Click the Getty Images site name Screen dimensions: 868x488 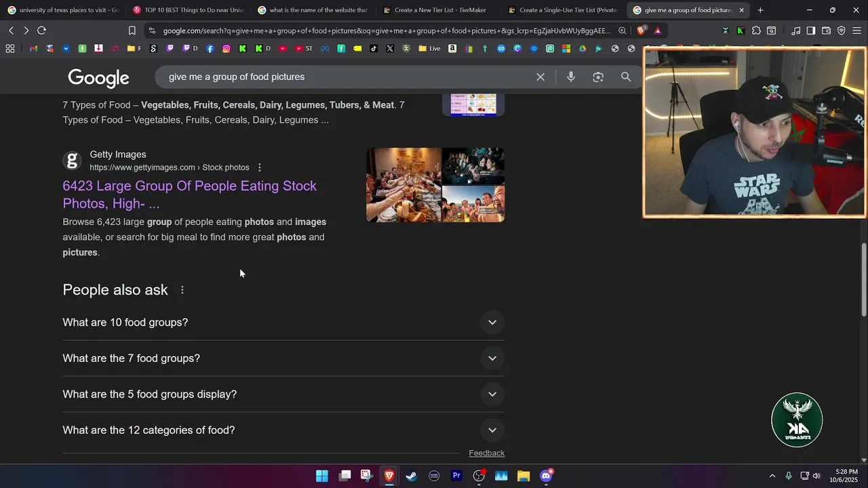tap(118, 155)
